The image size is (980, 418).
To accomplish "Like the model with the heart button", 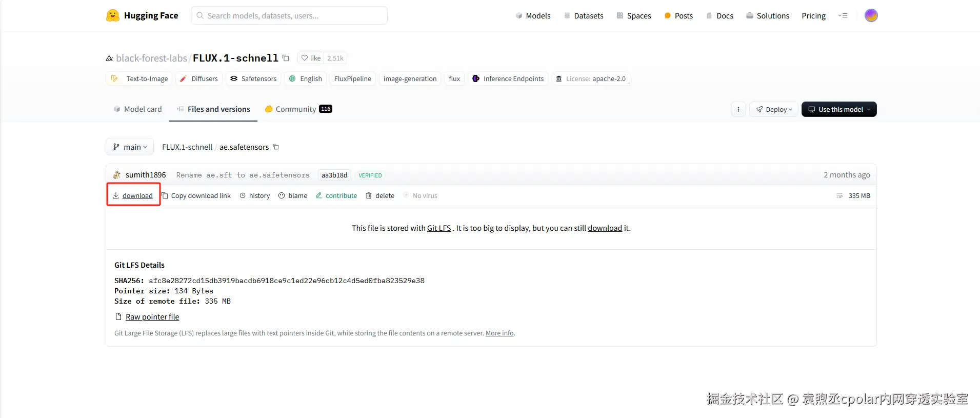I will [311, 58].
